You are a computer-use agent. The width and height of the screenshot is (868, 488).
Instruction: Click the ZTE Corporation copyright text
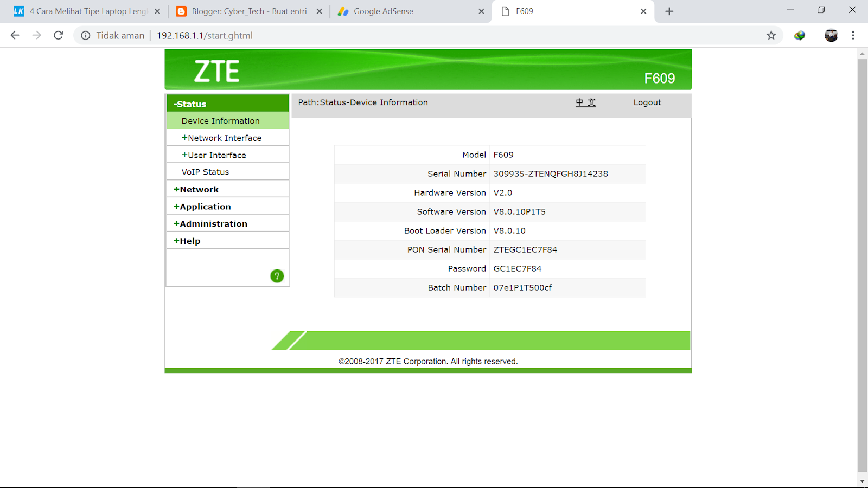(x=428, y=361)
